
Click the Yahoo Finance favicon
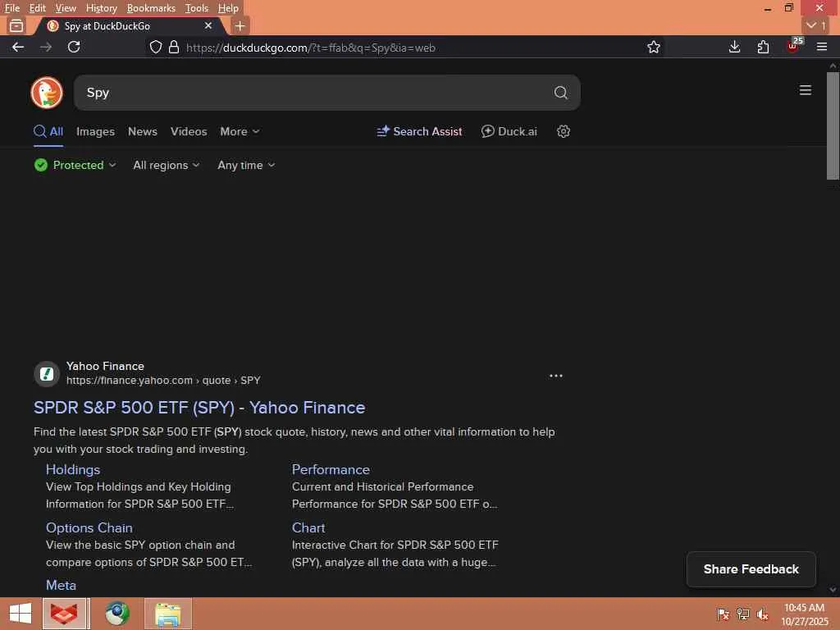[x=47, y=373]
